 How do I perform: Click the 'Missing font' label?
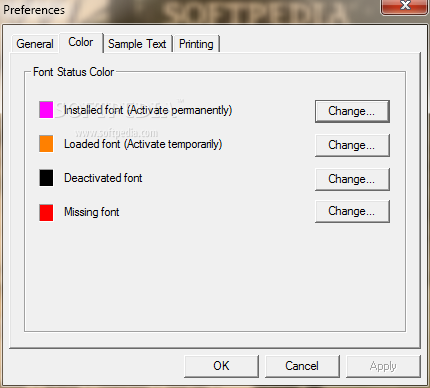92,212
